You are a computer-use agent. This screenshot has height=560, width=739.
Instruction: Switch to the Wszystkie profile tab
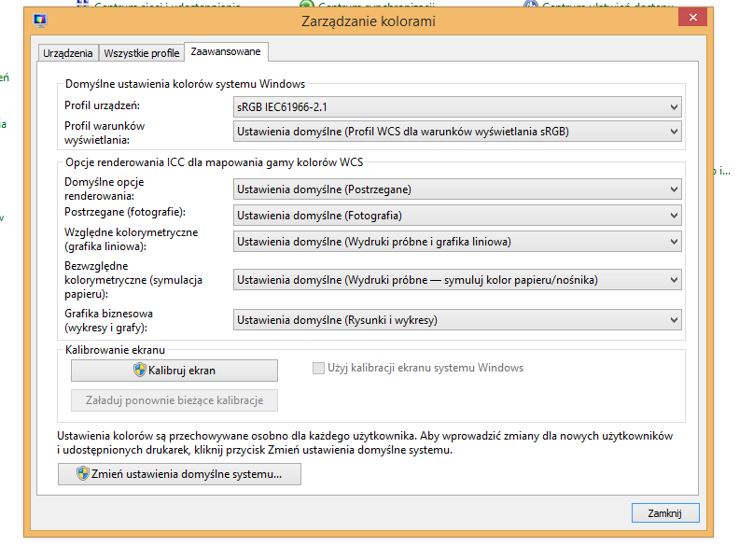pos(142,53)
